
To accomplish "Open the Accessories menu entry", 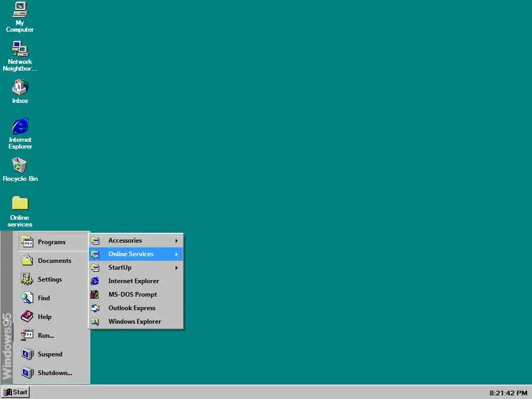I will (136, 241).
